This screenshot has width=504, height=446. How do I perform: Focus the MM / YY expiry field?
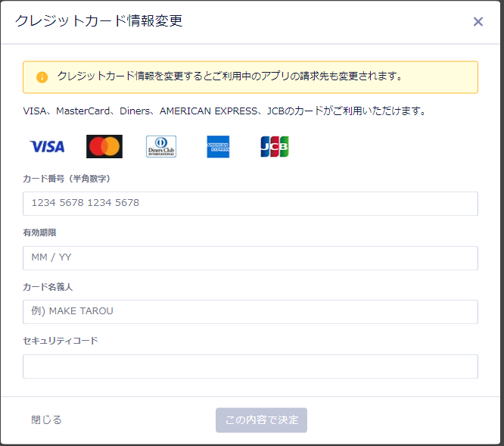[x=250, y=258]
